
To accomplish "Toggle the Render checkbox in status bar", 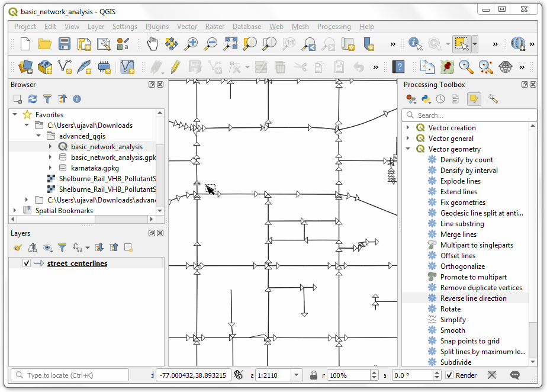I will 449,375.
